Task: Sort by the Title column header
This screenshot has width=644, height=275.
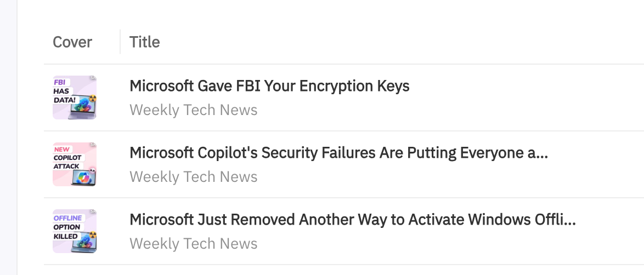Action: (x=145, y=42)
